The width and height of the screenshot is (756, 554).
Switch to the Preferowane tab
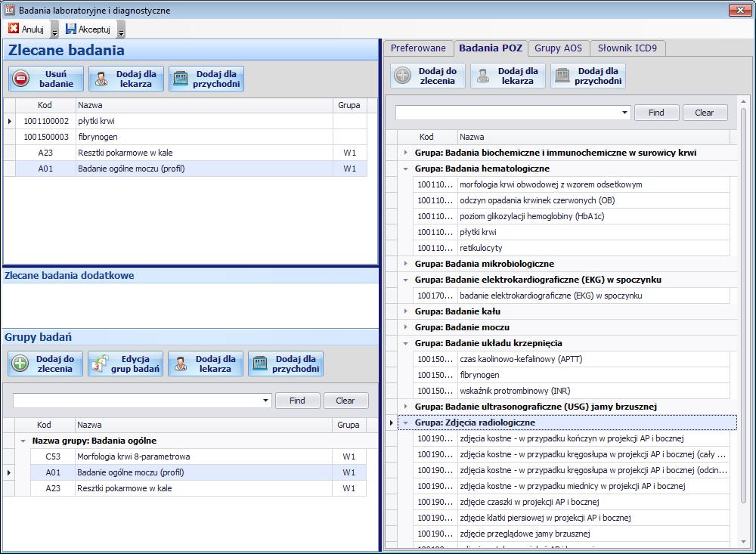pyautogui.click(x=418, y=48)
